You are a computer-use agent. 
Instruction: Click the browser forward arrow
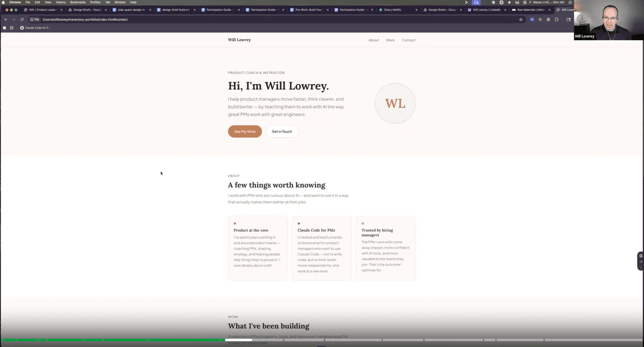click(14, 19)
